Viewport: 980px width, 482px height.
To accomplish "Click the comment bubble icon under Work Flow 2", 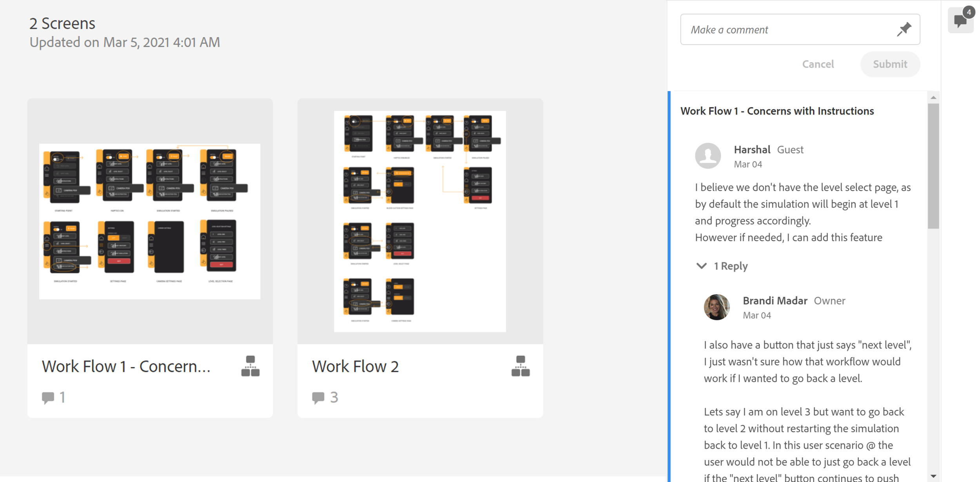I will (x=318, y=398).
